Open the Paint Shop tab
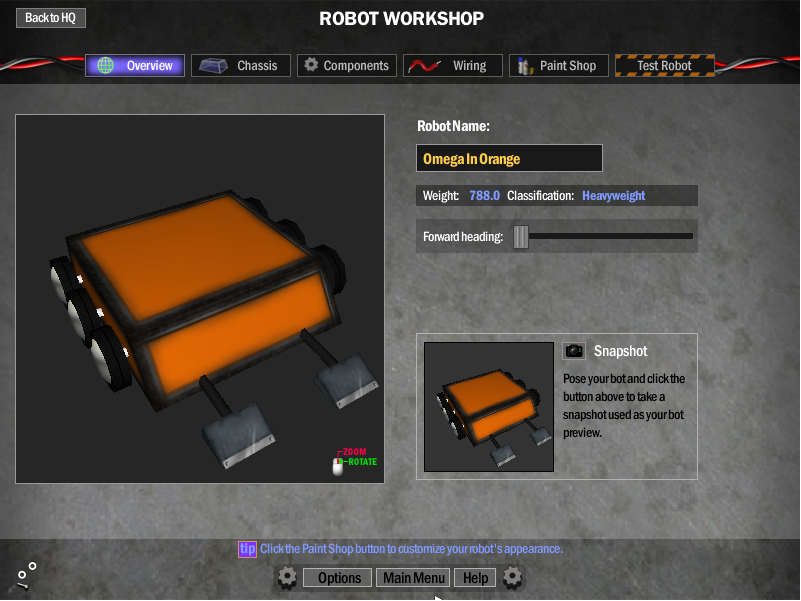 [x=558, y=65]
